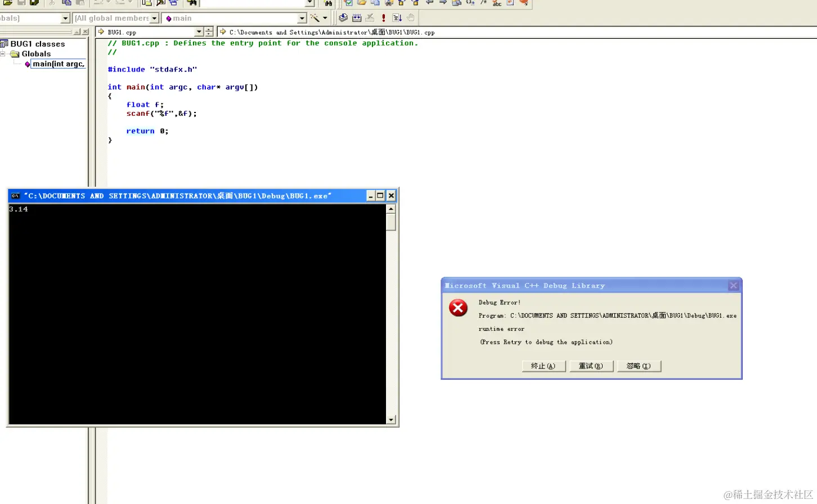
Task: Click the Stop Build toolbar icon
Action: point(370,18)
